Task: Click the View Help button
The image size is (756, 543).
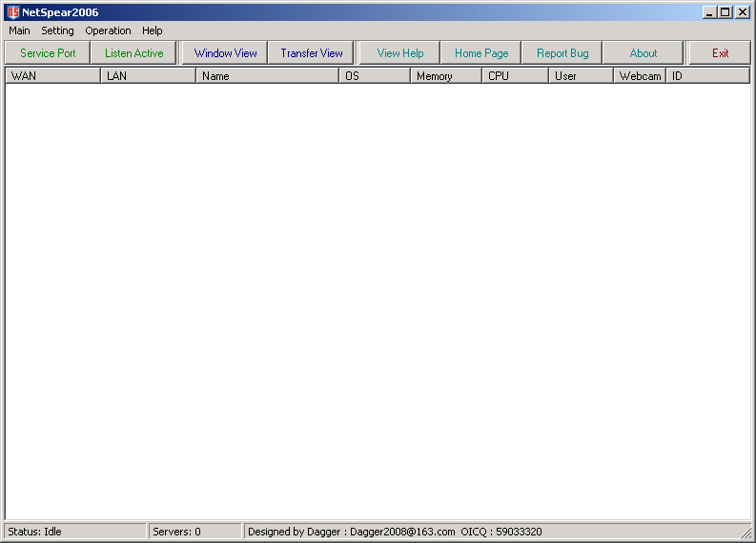Action: point(399,53)
